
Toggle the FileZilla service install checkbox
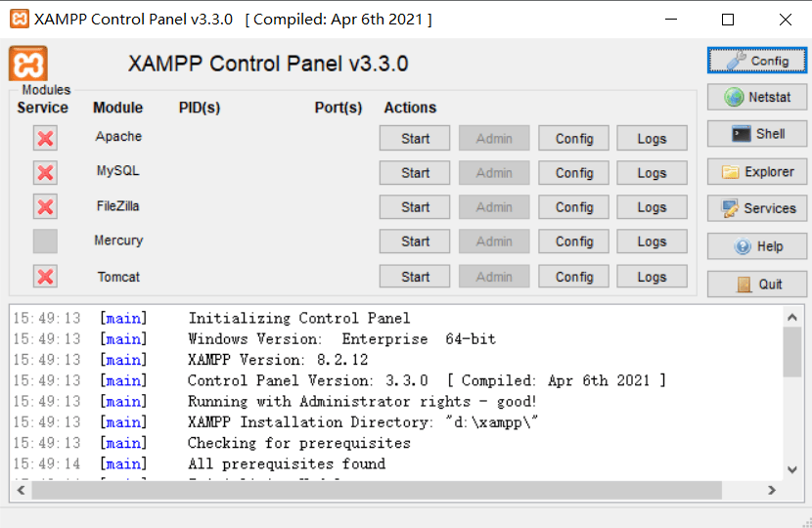tap(45, 207)
